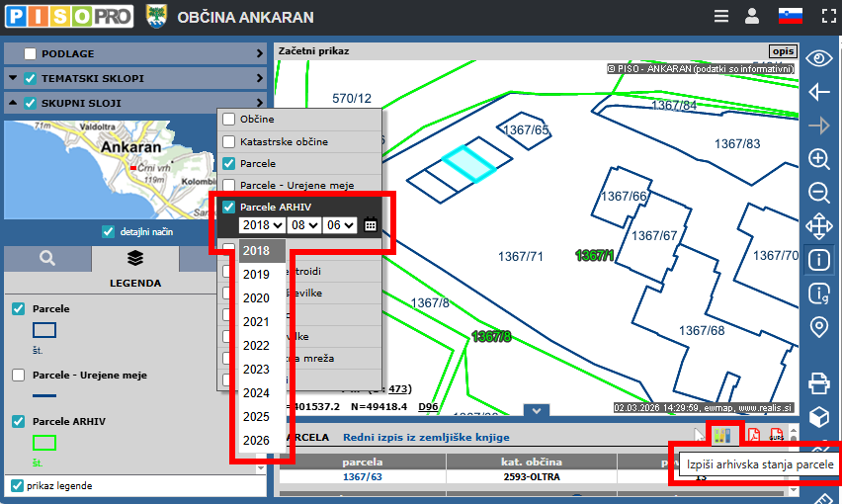Open the month dropdown showing 08
This screenshot has height=504, width=842.
click(x=306, y=225)
